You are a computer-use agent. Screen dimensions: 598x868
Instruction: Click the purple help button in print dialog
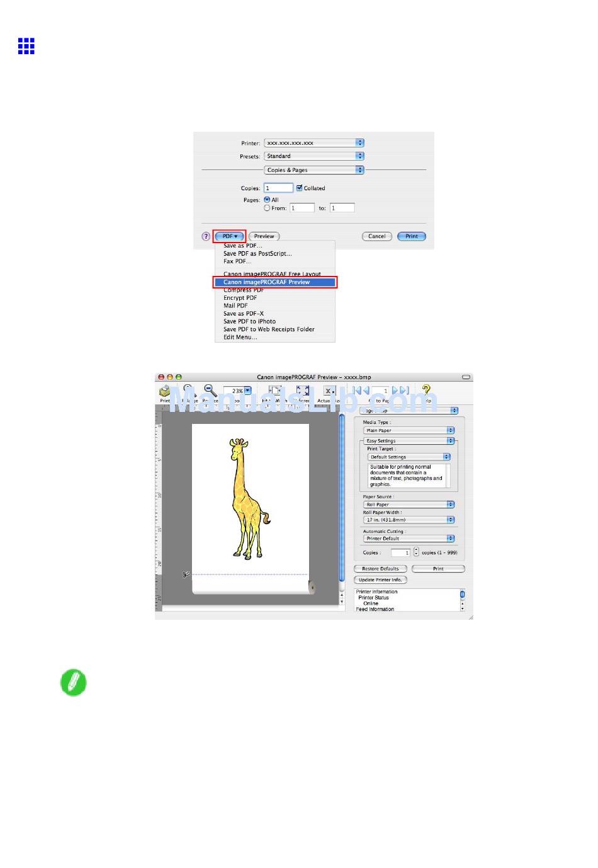pyautogui.click(x=206, y=236)
